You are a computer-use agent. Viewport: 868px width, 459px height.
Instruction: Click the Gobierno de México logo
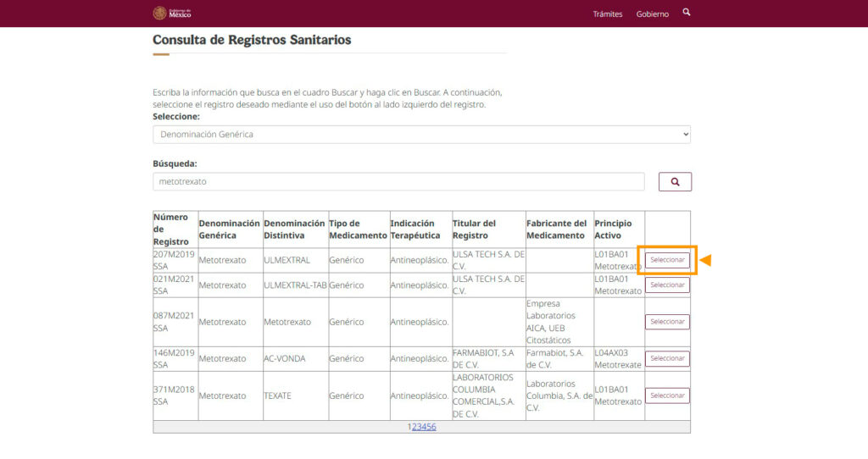coord(172,14)
